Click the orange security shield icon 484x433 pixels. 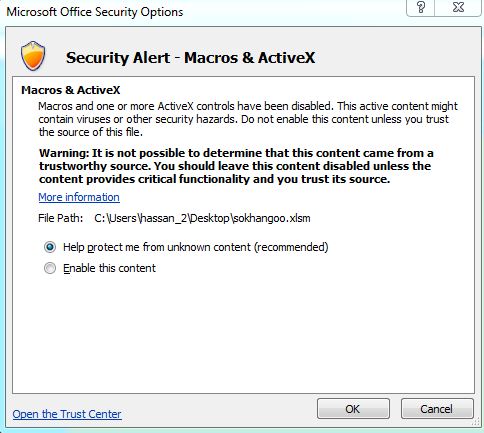tap(33, 56)
